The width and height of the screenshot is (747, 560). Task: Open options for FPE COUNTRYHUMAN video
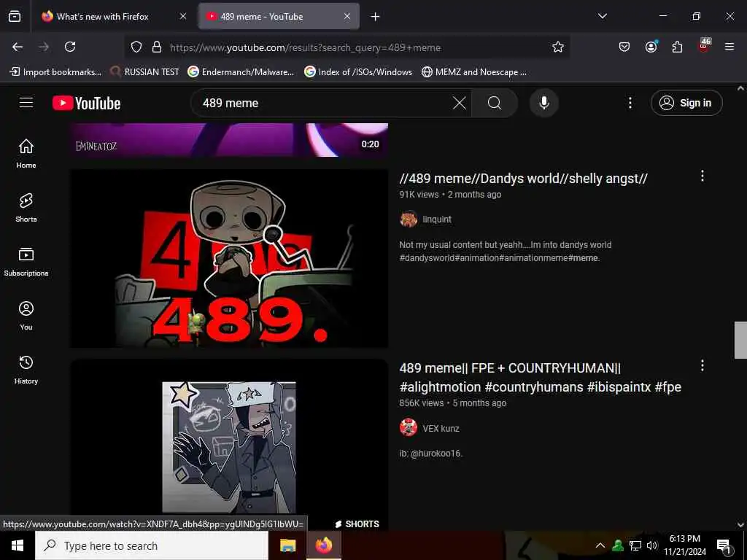tap(703, 366)
